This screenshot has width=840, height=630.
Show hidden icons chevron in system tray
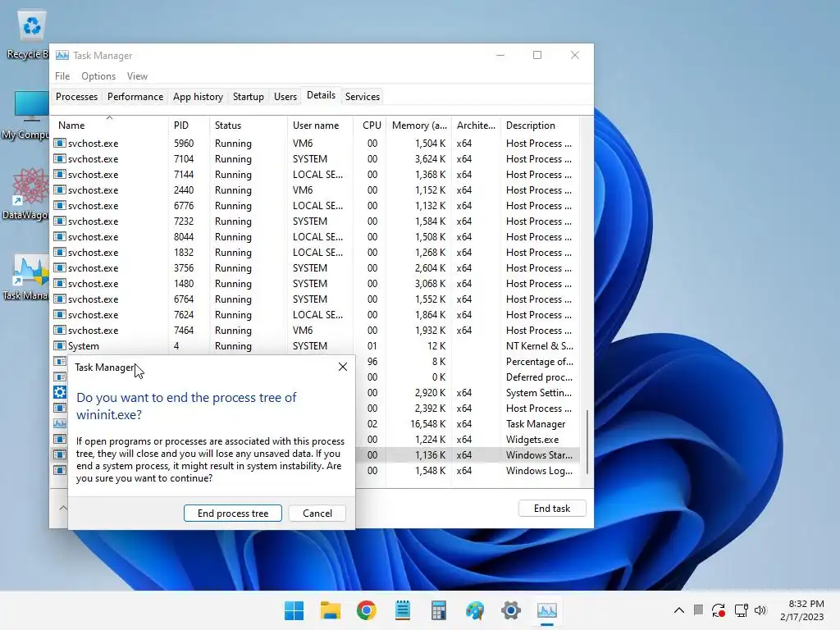[678, 610]
